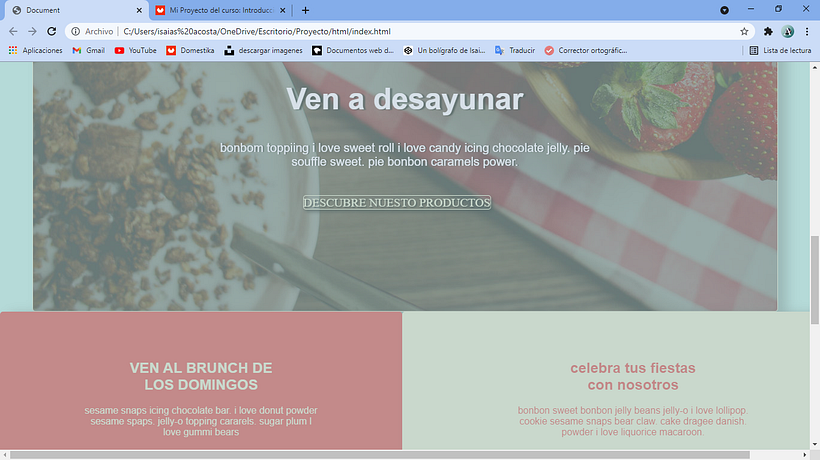The width and height of the screenshot is (820, 460).
Task: Open the Chrome profile avatar
Action: pyautogui.click(x=788, y=31)
